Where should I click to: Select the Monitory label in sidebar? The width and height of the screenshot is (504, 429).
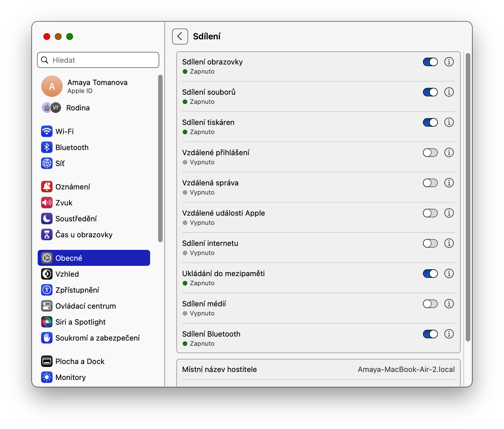tap(70, 377)
